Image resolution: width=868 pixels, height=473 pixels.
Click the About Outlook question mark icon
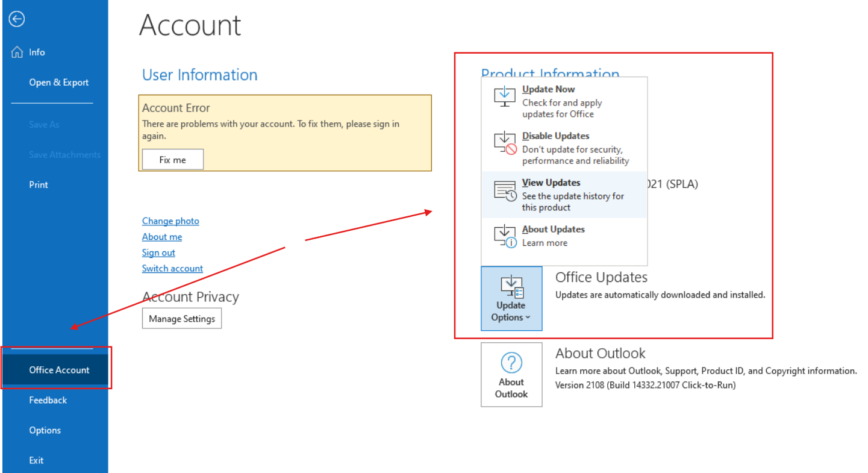[x=511, y=363]
